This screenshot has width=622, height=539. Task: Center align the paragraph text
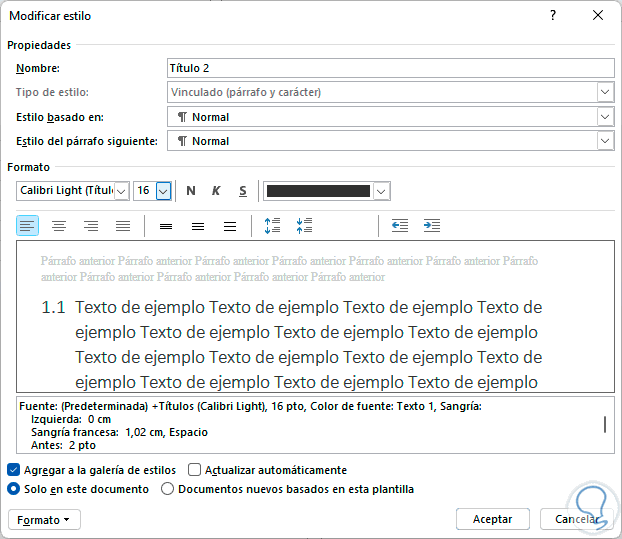point(59,226)
